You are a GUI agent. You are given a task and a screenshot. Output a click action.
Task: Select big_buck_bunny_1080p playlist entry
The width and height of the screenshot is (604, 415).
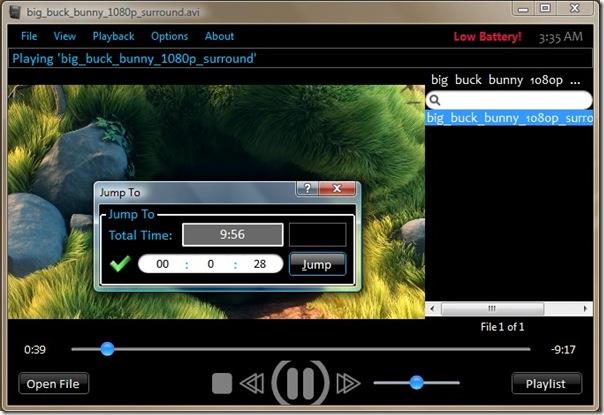click(x=509, y=118)
